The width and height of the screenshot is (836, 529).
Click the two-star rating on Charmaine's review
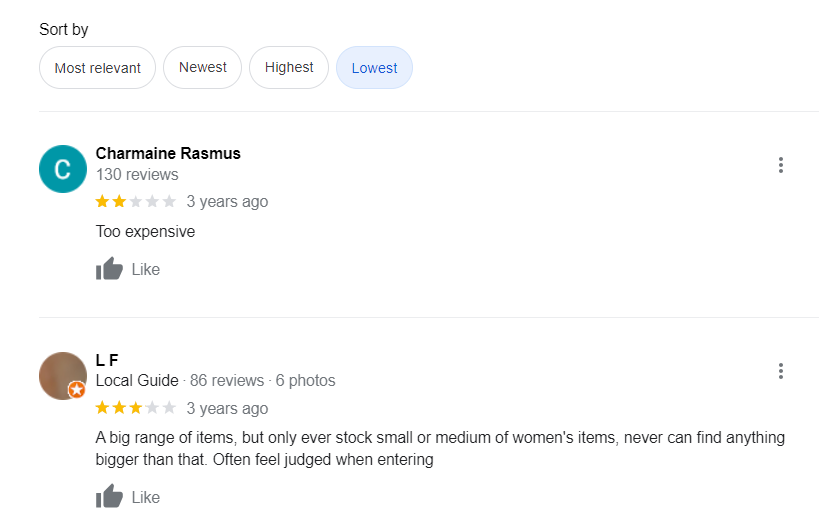135,201
